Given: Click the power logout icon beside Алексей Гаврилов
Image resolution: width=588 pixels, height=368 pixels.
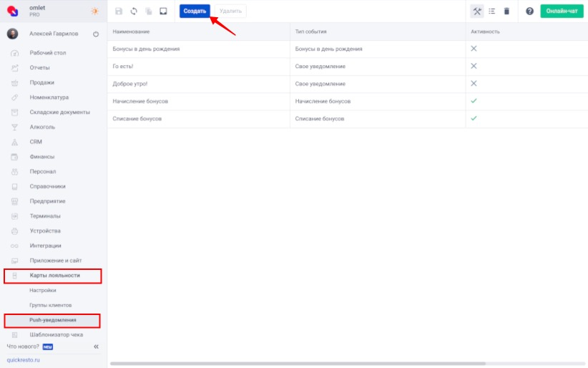Looking at the screenshot, I should 96,34.
